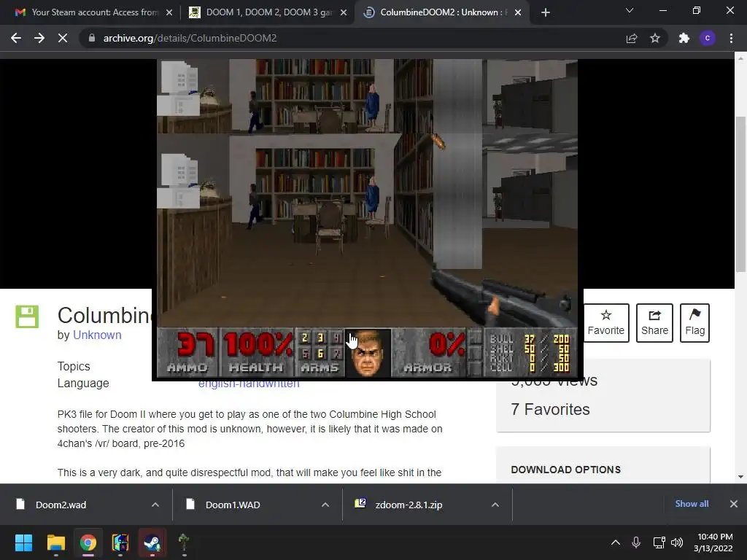Open the Unknown creator link
The height and width of the screenshot is (560, 747).
(x=97, y=335)
